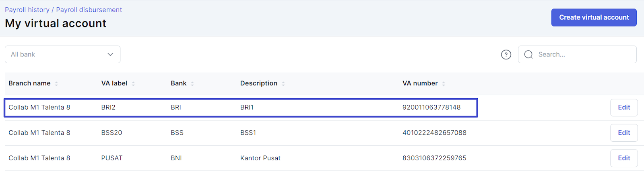Click the Description column header
Image resolution: width=644 pixels, height=172 pixels.
[259, 83]
